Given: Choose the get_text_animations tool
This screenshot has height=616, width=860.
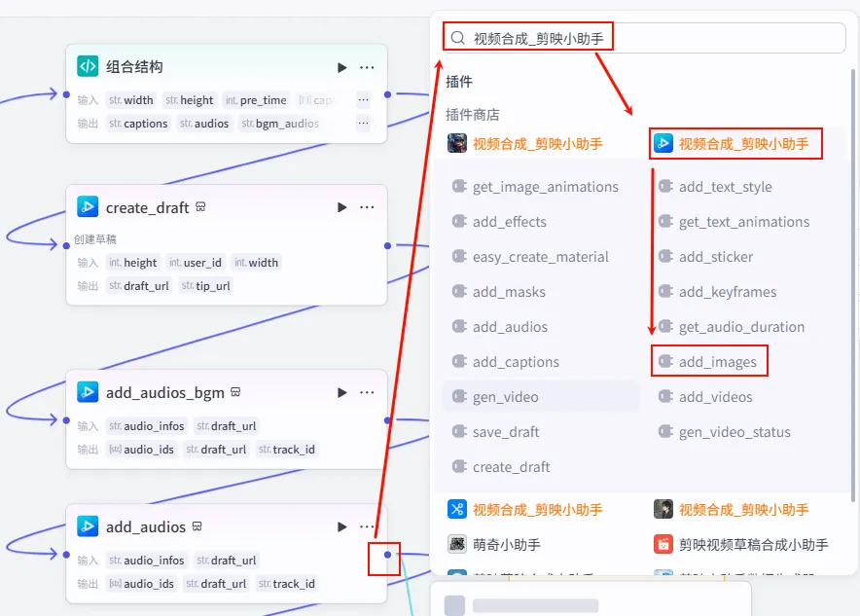Looking at the screenshot, I should click(734, 222).
